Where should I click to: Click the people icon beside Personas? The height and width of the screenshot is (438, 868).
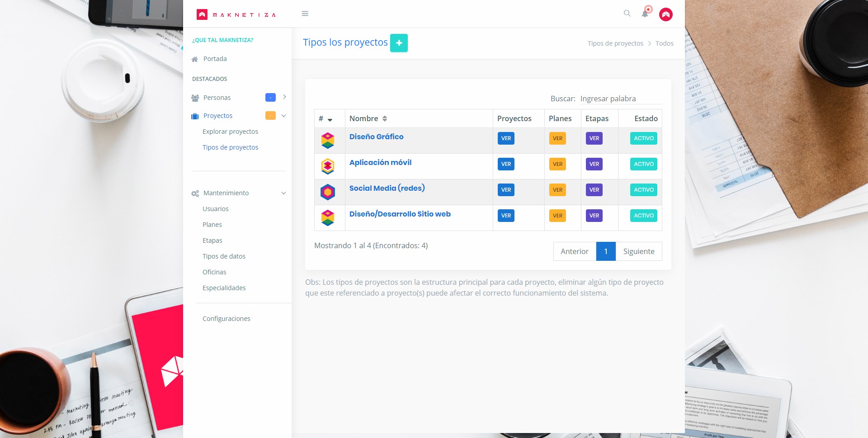(x=195, y=98)
